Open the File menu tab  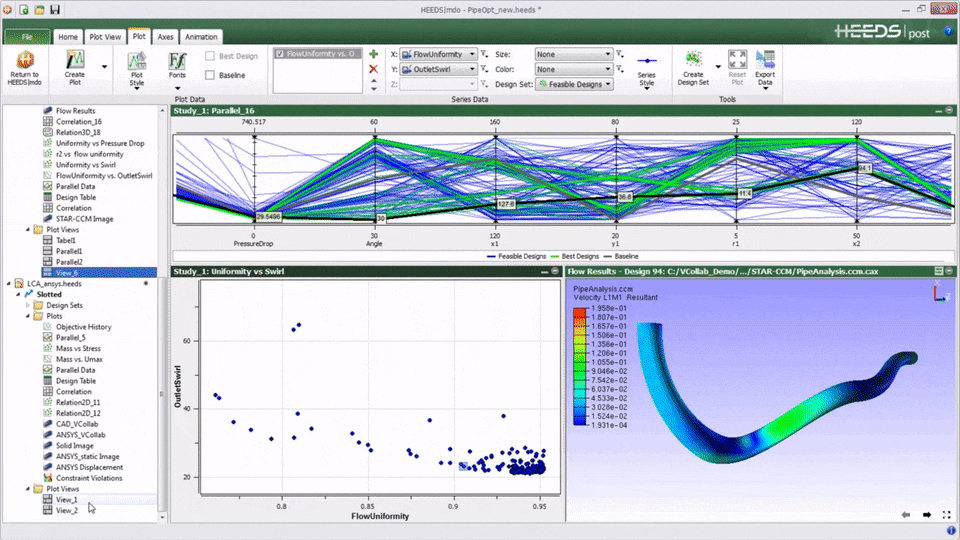(27, 37)
